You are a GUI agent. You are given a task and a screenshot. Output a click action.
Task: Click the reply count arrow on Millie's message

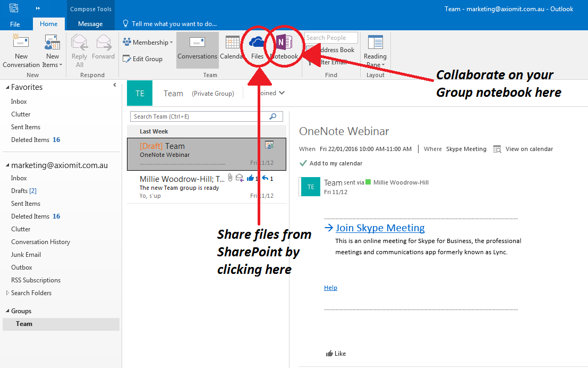point(267,178)
